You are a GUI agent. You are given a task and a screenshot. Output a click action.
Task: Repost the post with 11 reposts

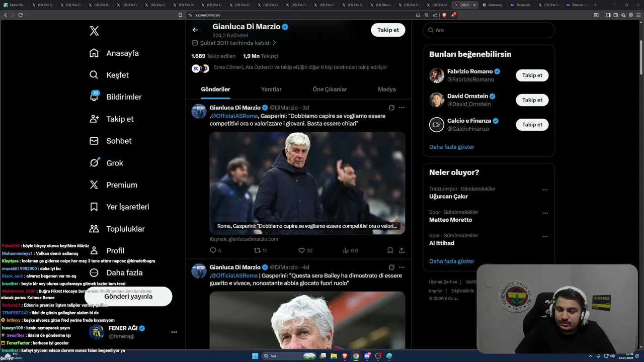(260, 250)
